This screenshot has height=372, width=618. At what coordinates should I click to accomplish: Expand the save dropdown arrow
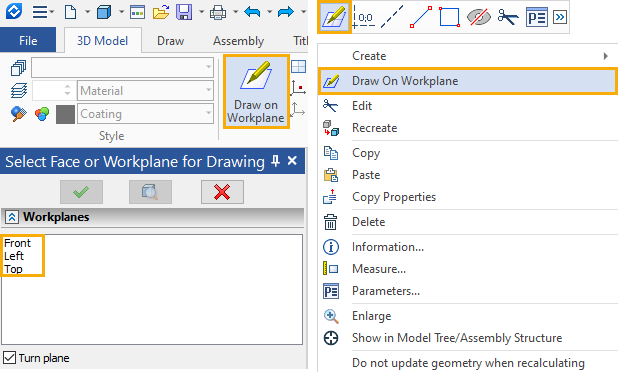point(201,12)
